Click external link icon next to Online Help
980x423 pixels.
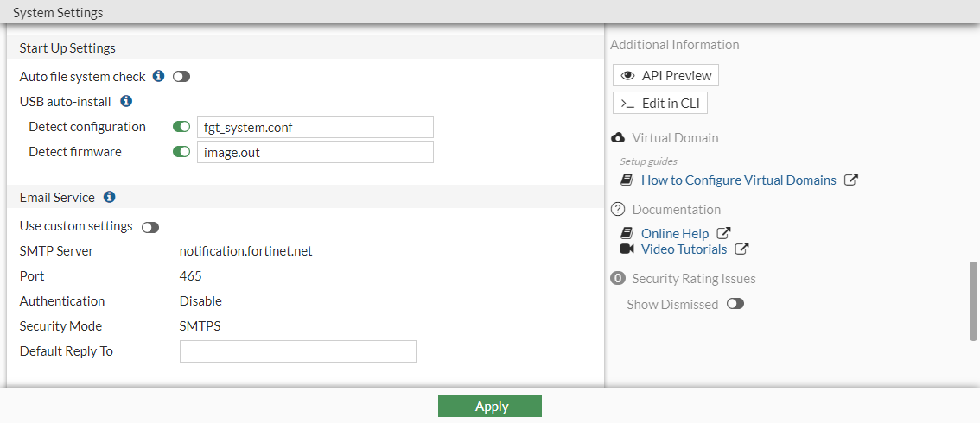click(724, 233)
